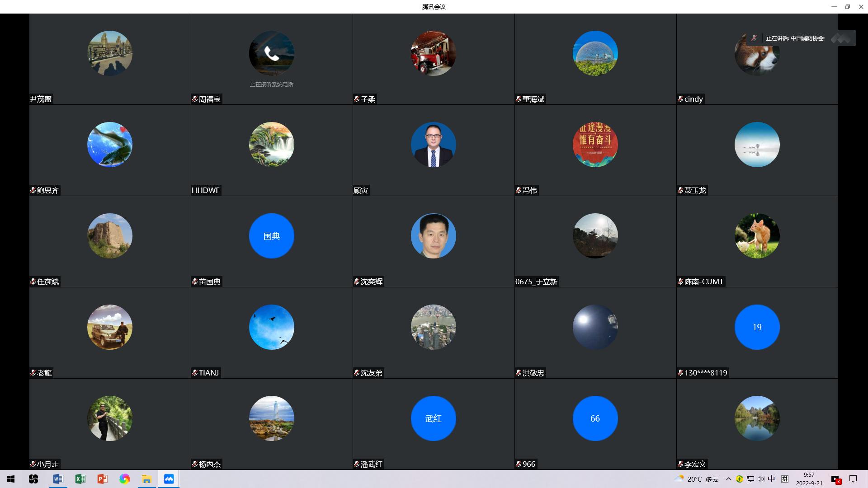Click the mic icon in the speaking banner

754,38
